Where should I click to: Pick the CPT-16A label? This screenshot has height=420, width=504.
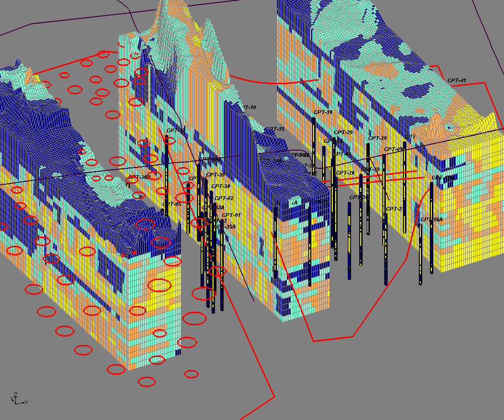432,220
